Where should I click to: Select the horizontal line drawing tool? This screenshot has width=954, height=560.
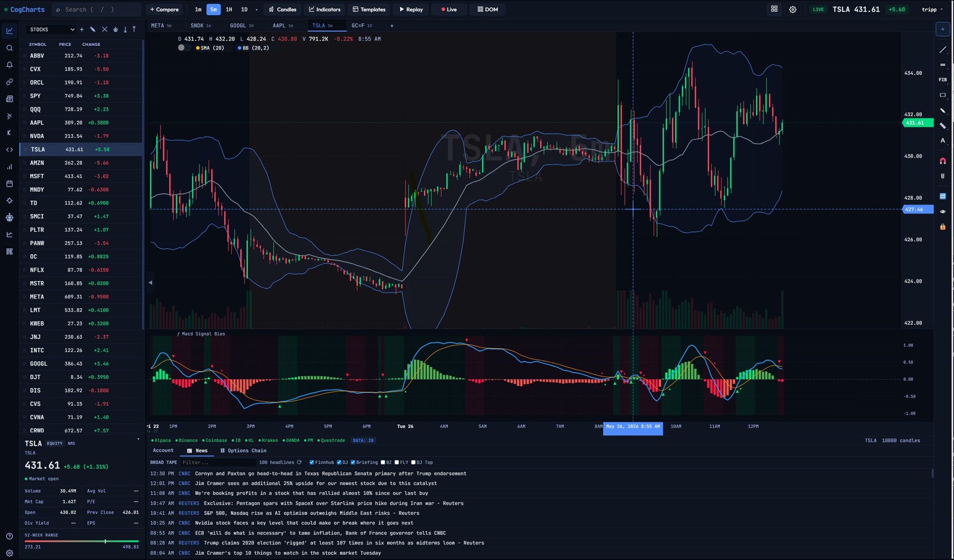pos(943,65)
